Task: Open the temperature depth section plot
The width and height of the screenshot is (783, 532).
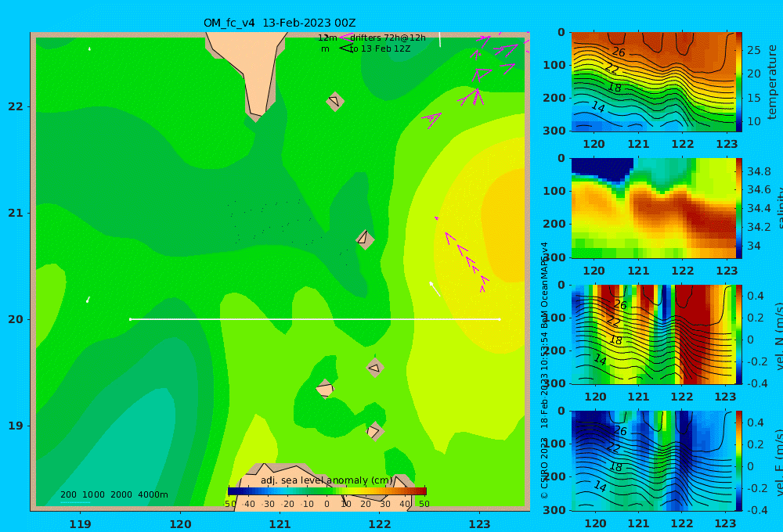Action: click(653, 82)
